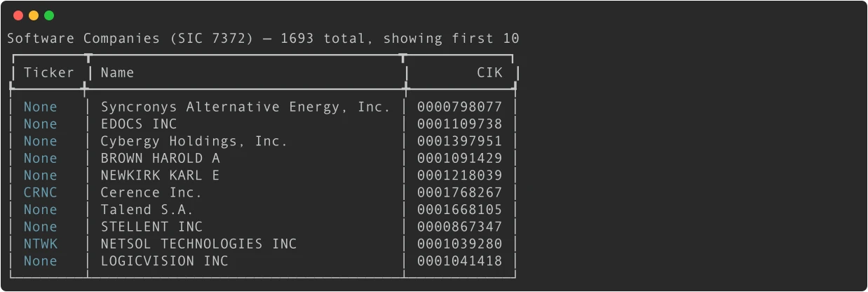Select CIK 0000798077
This screenshot has height=292, width=868.
coord(460,107)
